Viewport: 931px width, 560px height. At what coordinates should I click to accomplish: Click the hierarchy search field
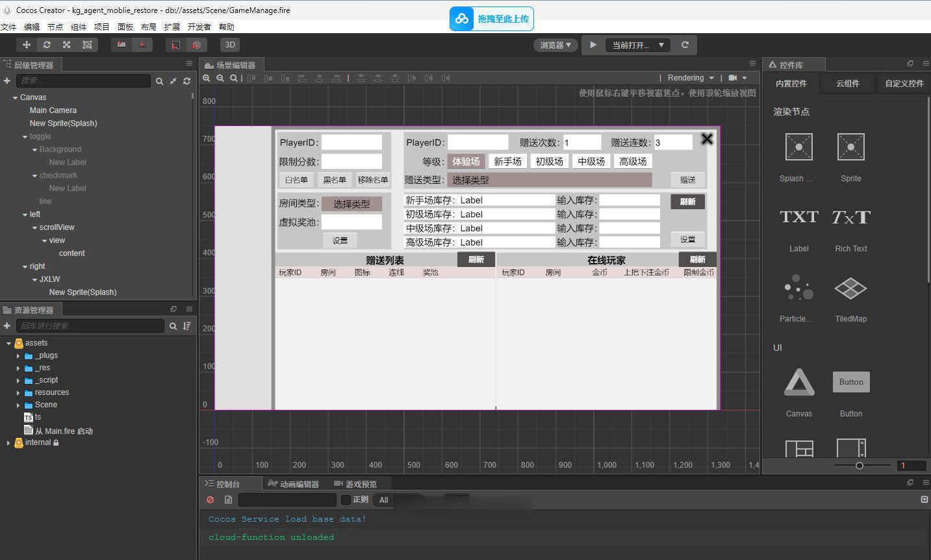click(83, 81)
